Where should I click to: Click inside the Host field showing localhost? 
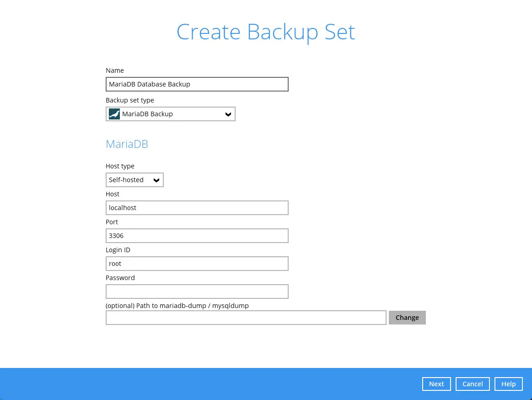tap(197, 207)
